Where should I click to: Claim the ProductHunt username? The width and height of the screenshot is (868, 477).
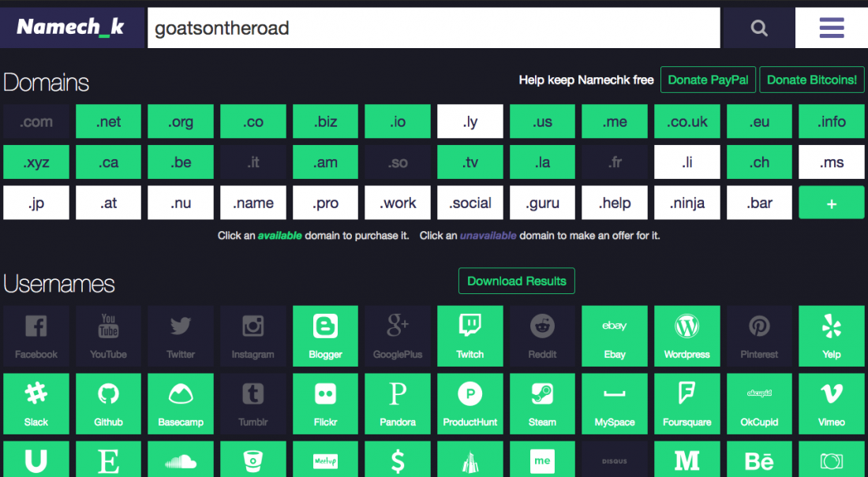470,404
